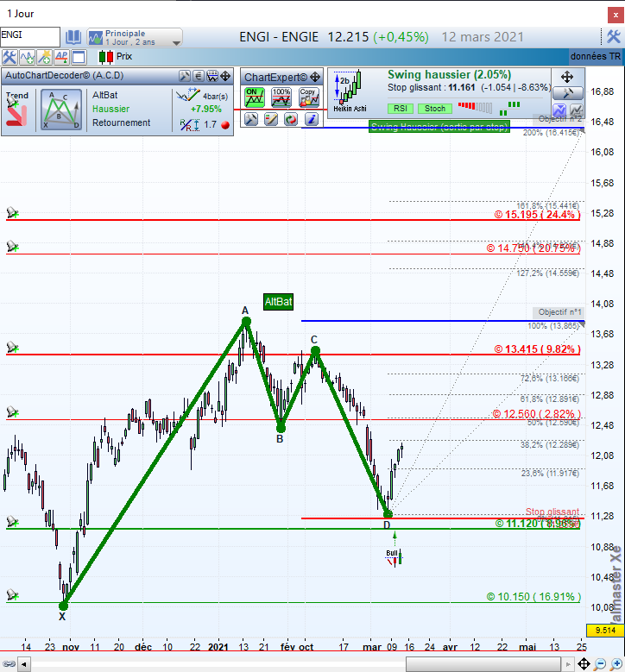Open the Principale timeframe dropdown
625x672 pixels.
135,37
